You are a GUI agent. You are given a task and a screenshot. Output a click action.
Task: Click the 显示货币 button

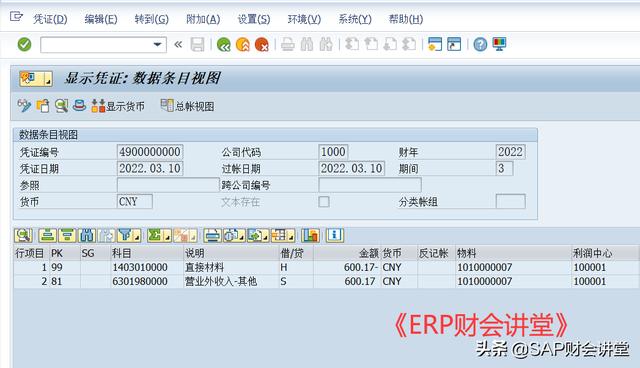pos(118,106)
